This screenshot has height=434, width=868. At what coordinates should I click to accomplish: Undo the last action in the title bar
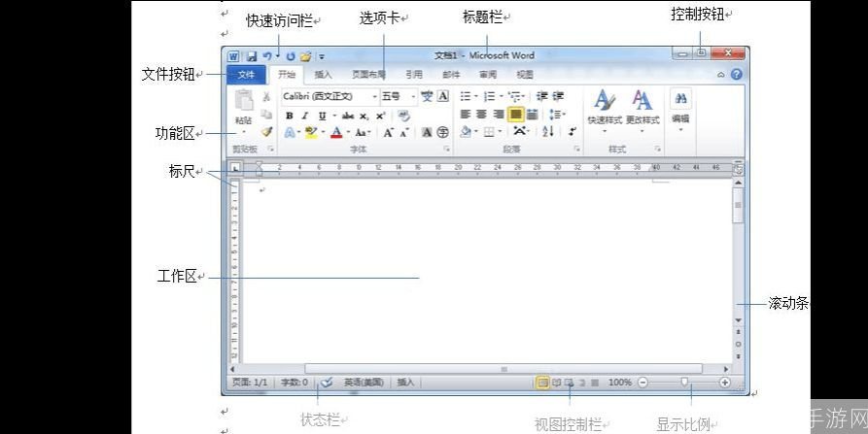[267, 56]
